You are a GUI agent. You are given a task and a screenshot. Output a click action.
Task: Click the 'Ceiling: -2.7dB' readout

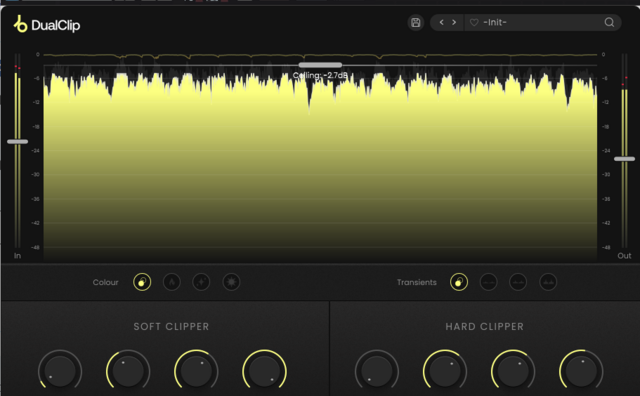coord(320,75)
